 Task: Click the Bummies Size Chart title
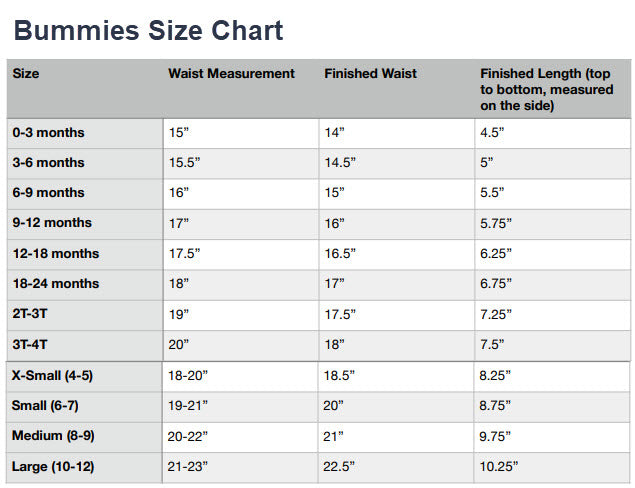coord(148,30)
